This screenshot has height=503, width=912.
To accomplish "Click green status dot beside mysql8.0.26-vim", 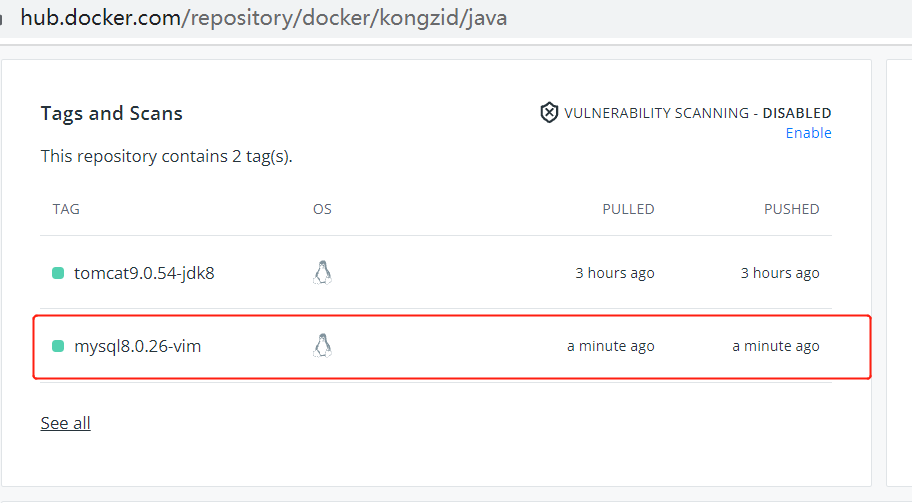I will click(x=58, y=346).
